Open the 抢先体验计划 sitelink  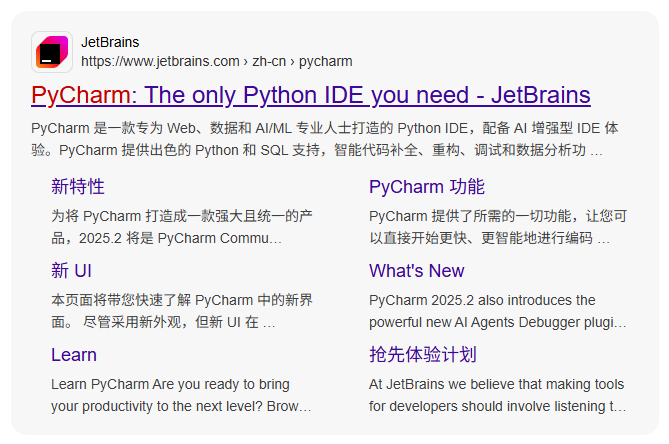pos(423,354)
